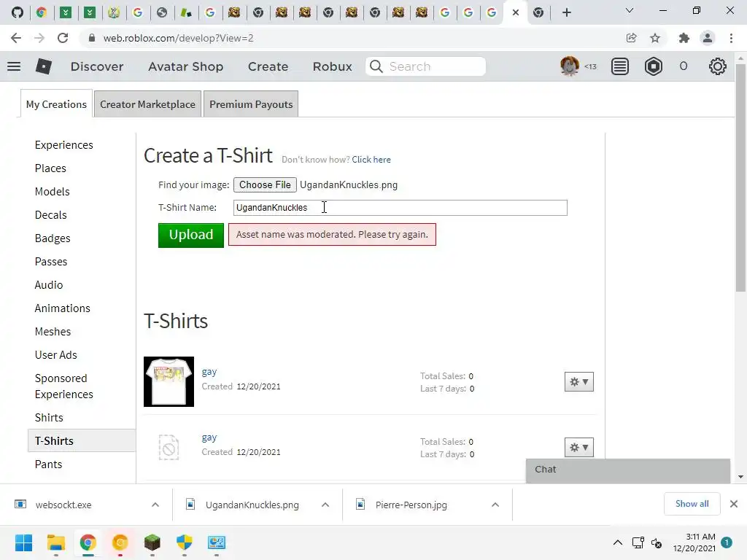Open Discover in the top navigation
Image resolution: width=747 pixels, height=560 pixels.
(x=97, y=66)
